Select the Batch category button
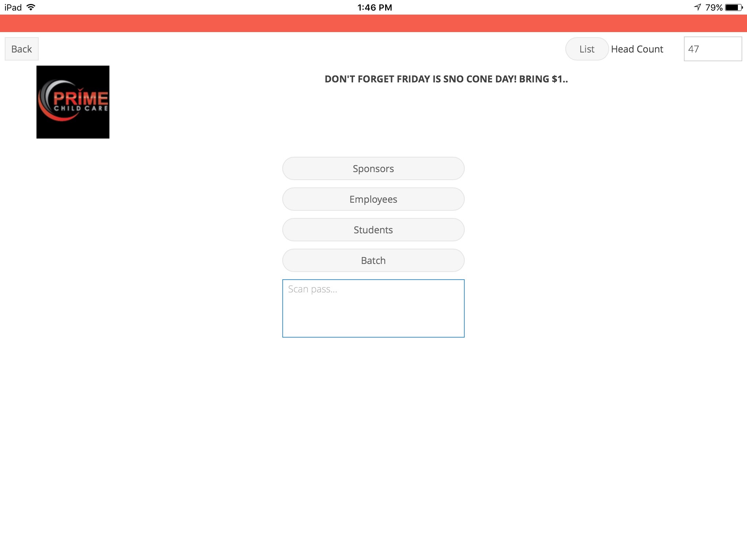Screen dimensions: 747x560 pos(373,260)
